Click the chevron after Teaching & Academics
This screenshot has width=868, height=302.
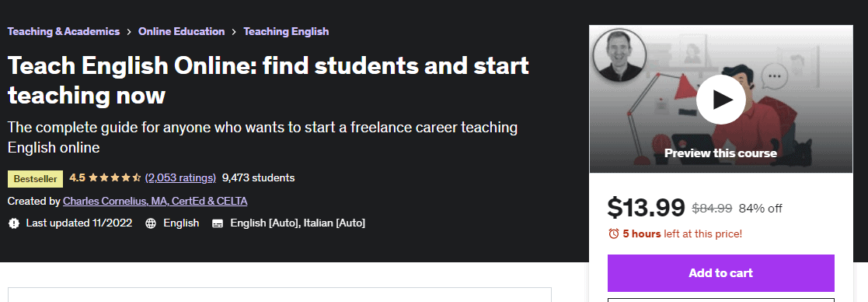coord(129,32)
